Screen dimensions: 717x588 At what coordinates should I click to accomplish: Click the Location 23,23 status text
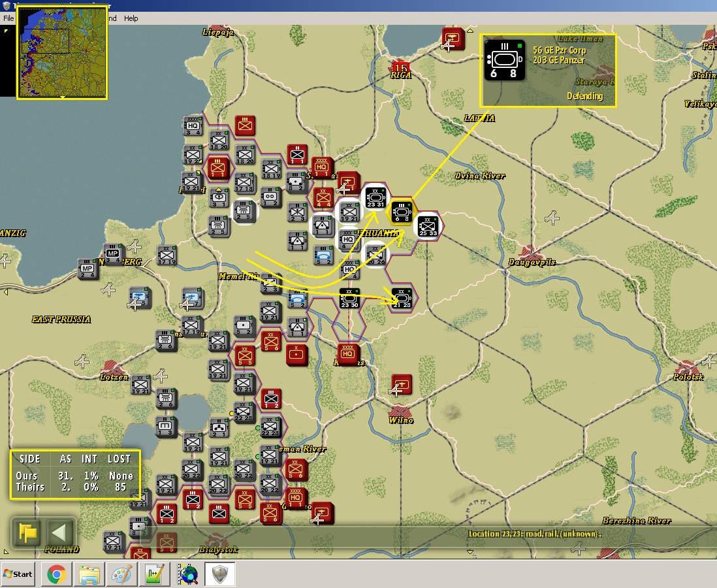pyautogui.click(x=535, y=534)
